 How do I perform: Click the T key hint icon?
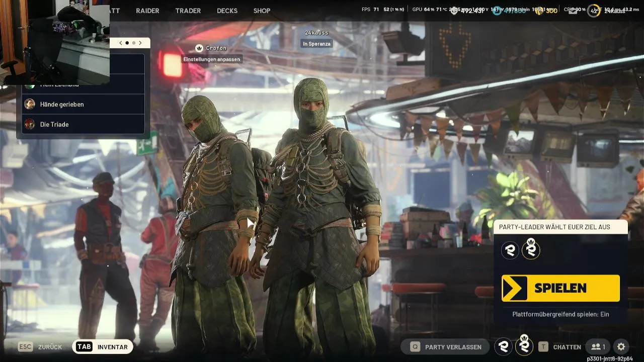pyautogui.click(x=543, y=346)
